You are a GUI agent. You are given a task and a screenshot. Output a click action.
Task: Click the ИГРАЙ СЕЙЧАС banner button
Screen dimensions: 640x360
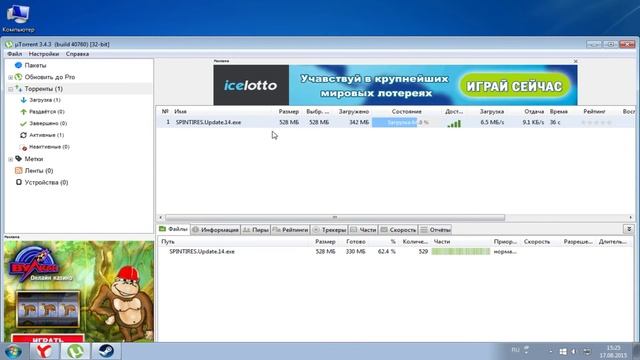point(514,86)
